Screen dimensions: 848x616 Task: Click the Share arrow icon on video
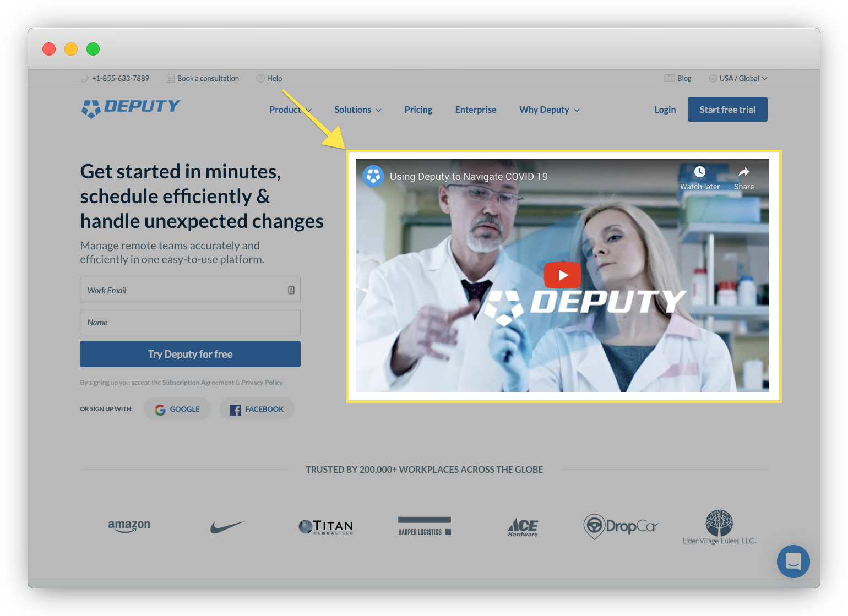(x=743, y=172)
